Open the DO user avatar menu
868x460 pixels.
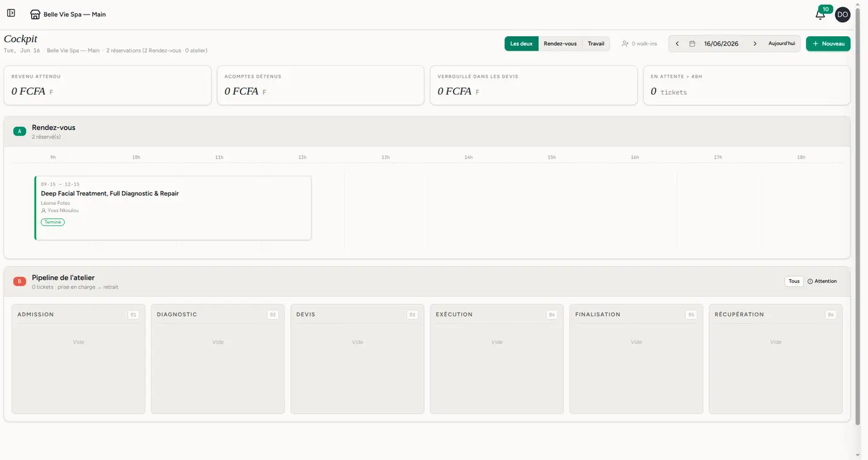[843, 14]
